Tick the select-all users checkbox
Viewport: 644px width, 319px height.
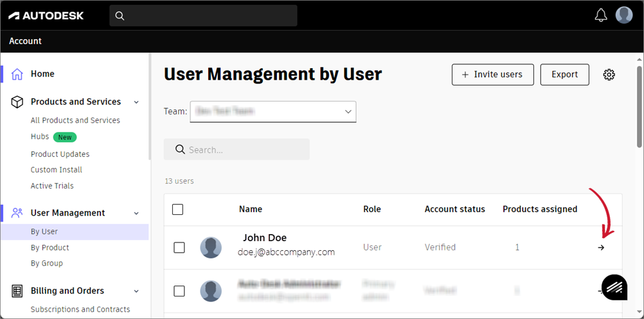(x=177, y=209)
